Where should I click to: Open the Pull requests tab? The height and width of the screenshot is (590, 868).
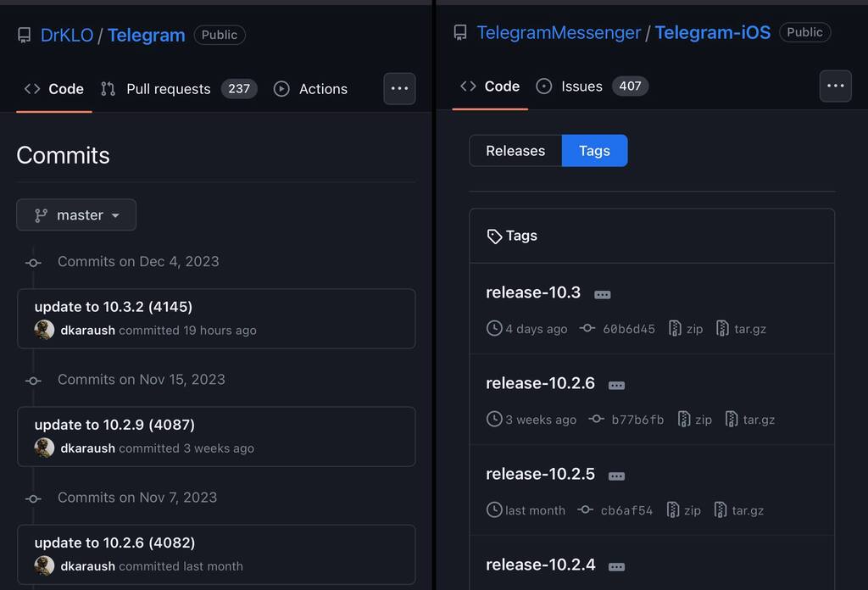(169, 88)
